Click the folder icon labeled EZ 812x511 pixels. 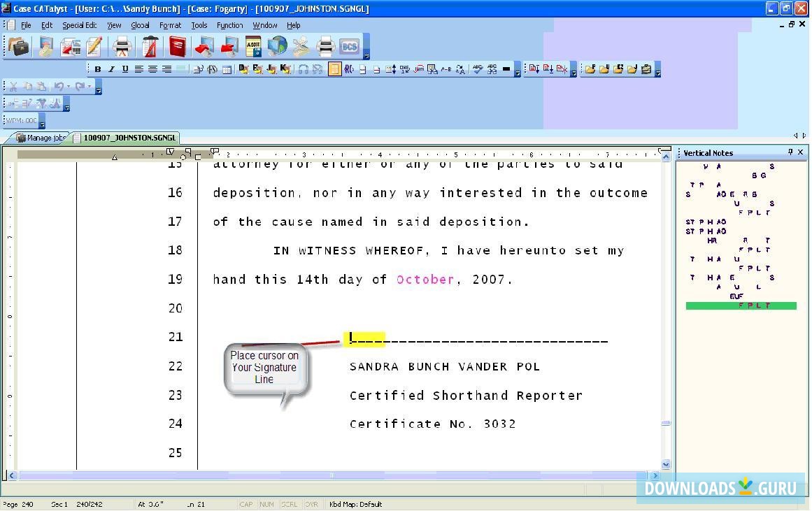pyautogui.click(x=618, y=69)
